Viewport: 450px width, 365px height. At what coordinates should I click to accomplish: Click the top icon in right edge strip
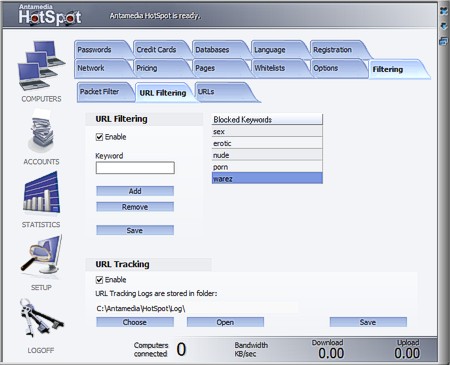[x=444, y=11]
